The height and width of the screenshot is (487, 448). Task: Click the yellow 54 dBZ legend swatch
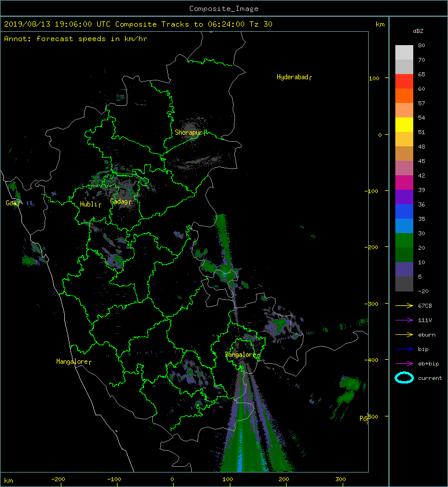click(404, 124)
